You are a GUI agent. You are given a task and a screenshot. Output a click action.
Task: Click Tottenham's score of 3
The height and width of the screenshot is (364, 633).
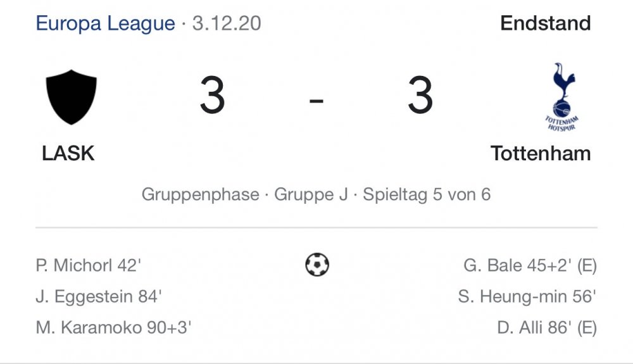[420, 96]
